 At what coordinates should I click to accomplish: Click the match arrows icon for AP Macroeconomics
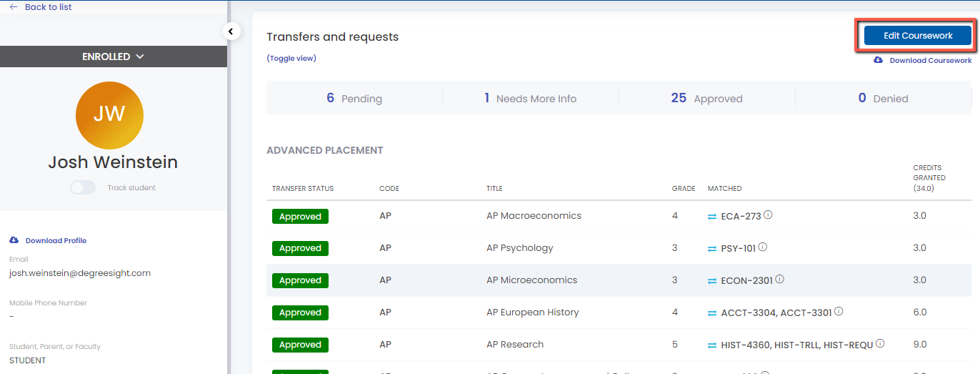pos(712,216)
